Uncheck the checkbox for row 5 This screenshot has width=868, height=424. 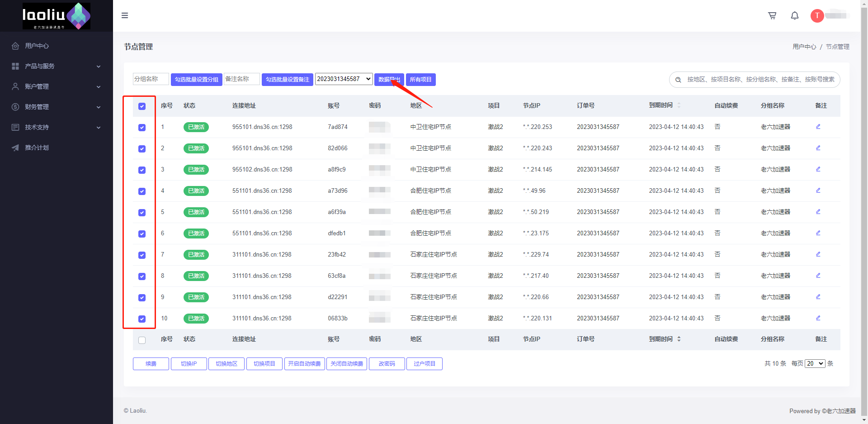pyautogui.click(x=142, y=213)
